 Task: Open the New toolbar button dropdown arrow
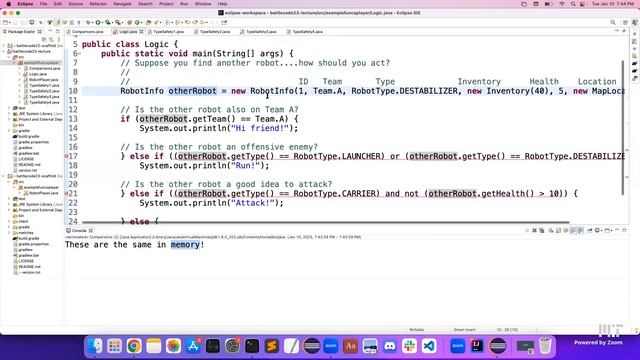click(11, 22)
